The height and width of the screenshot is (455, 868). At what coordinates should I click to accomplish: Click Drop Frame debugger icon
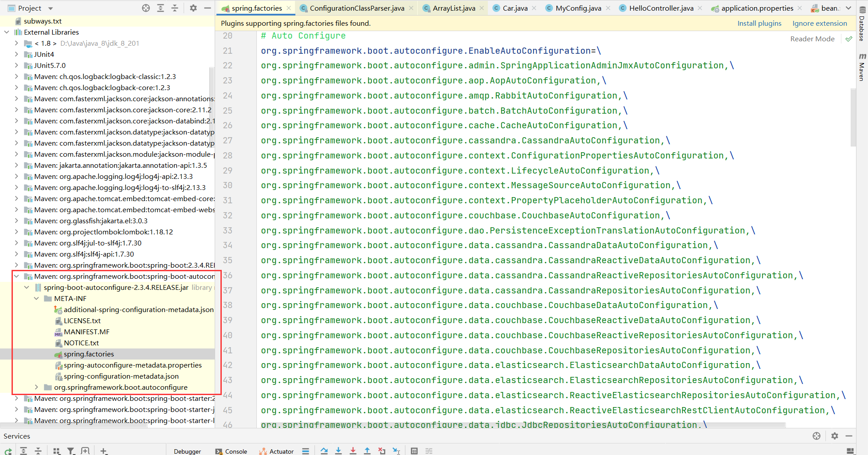pos(382,451)
